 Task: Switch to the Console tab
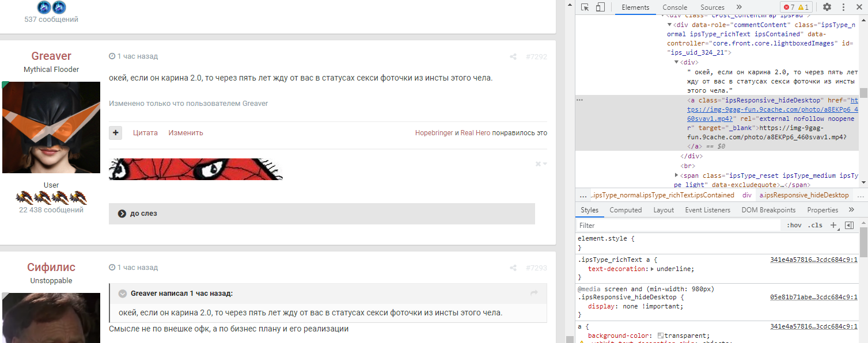(674, 7)
